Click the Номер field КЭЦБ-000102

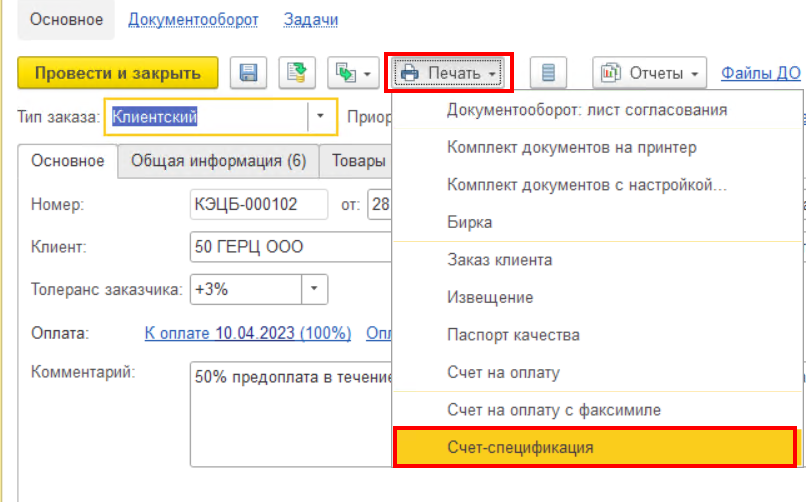coord(259,204)
